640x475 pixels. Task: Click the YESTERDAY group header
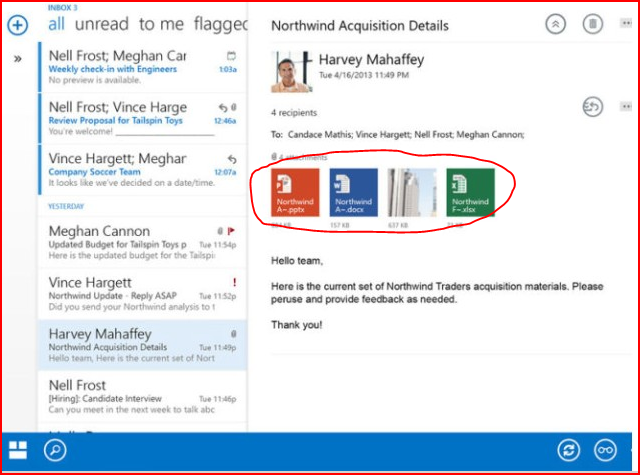[x=66, y=206]
